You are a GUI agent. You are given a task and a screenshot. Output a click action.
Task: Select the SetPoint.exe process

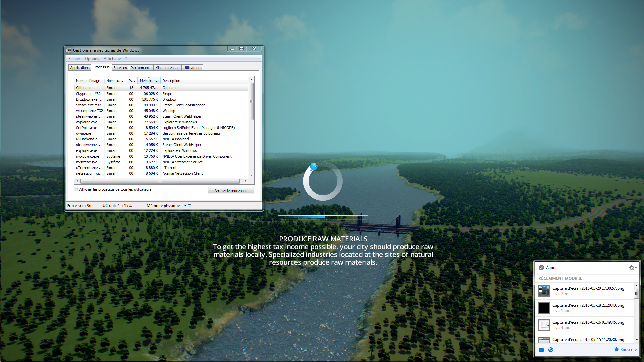click(x=161, y=128)
